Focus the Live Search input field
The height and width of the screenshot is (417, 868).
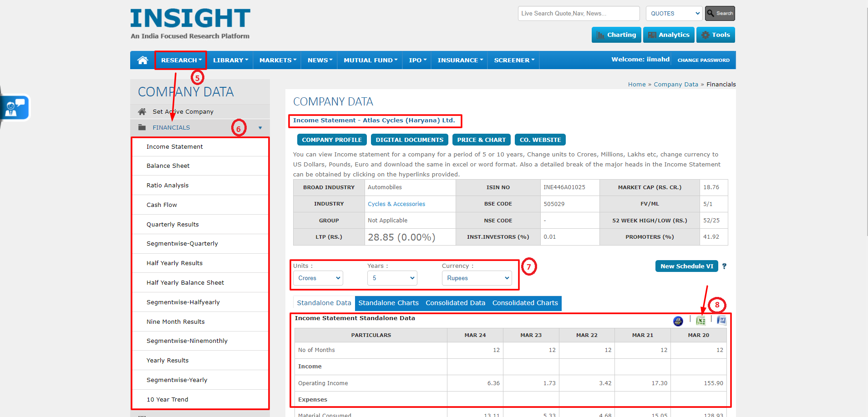[579, 14]
